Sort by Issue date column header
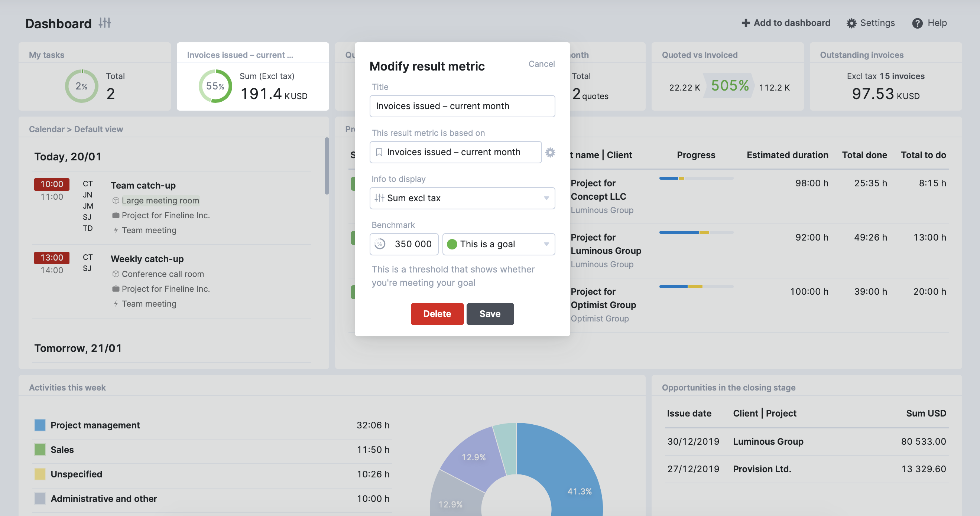 coord(689,414)
